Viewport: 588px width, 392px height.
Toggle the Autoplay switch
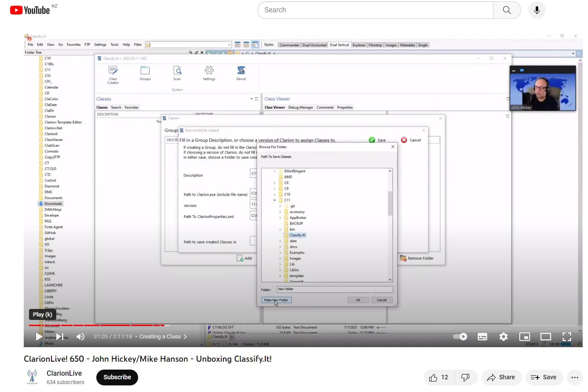point(460,337)
